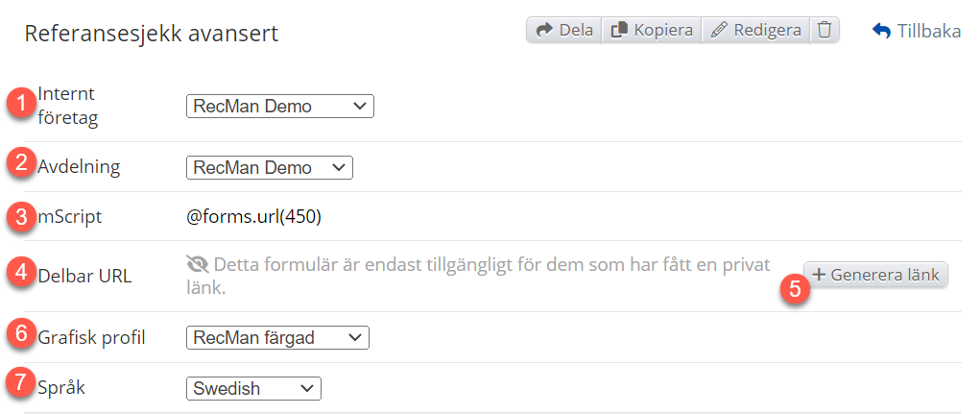Click Generera länk button

tap(876, 275)
